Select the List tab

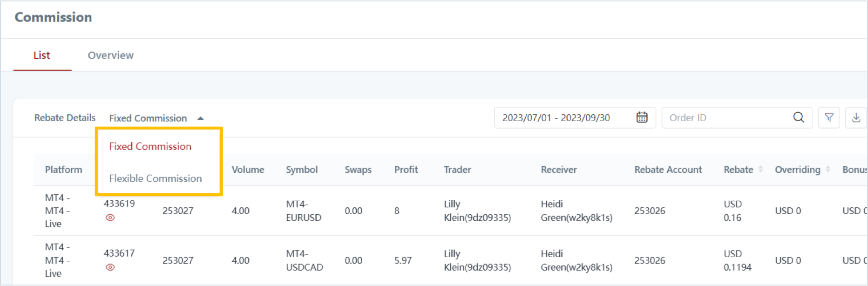pos(41,55)
